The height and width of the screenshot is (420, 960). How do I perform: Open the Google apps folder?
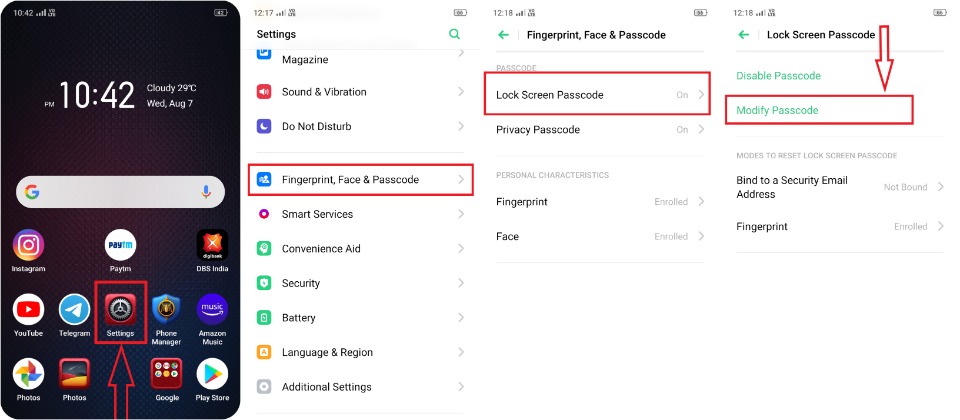tap(167, 373)
